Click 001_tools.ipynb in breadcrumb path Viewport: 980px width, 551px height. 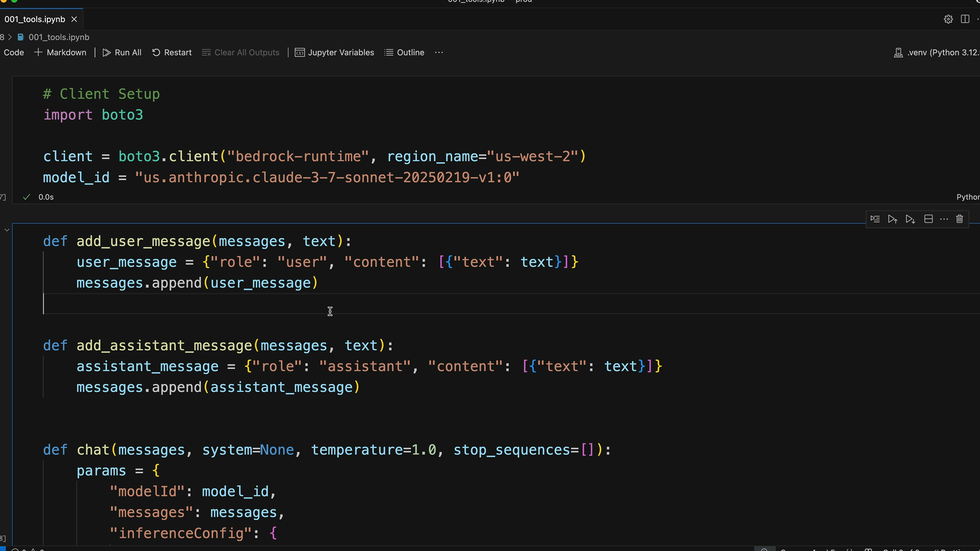tap(59, 37)
